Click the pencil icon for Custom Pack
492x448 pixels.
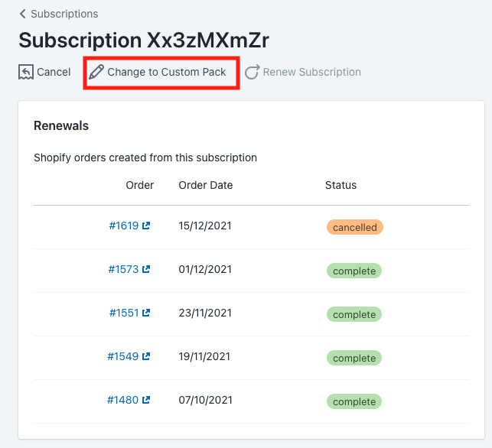96,72
